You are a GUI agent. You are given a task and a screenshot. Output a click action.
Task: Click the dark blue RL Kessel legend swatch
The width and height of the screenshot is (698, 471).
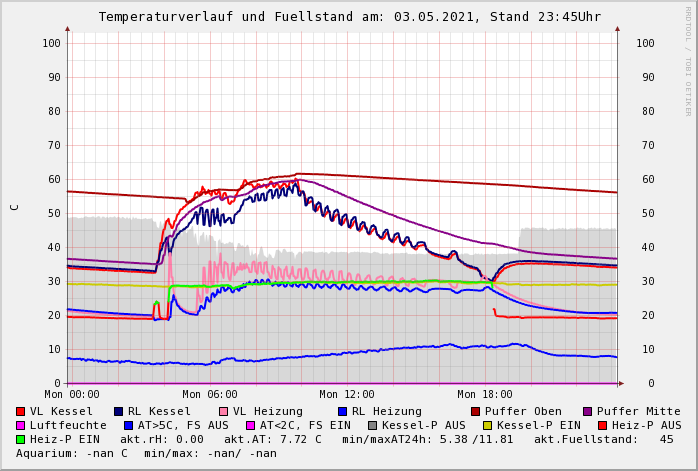(118, 411)
